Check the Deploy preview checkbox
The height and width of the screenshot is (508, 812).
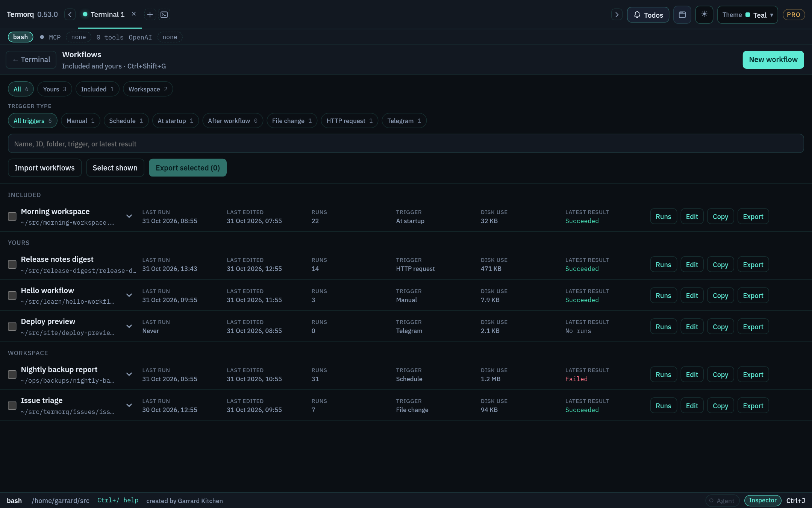pyautogui.click(x=12, y=326)
